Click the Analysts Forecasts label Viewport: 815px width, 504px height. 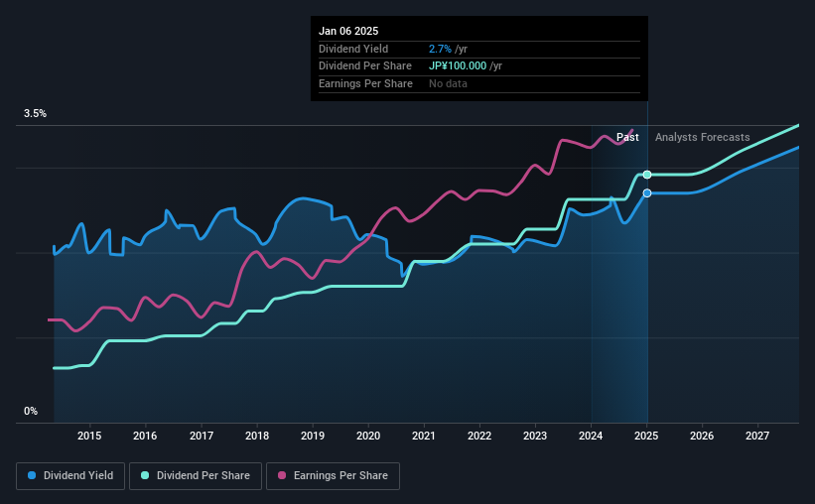pyautogui.click(x=702, y=137)
